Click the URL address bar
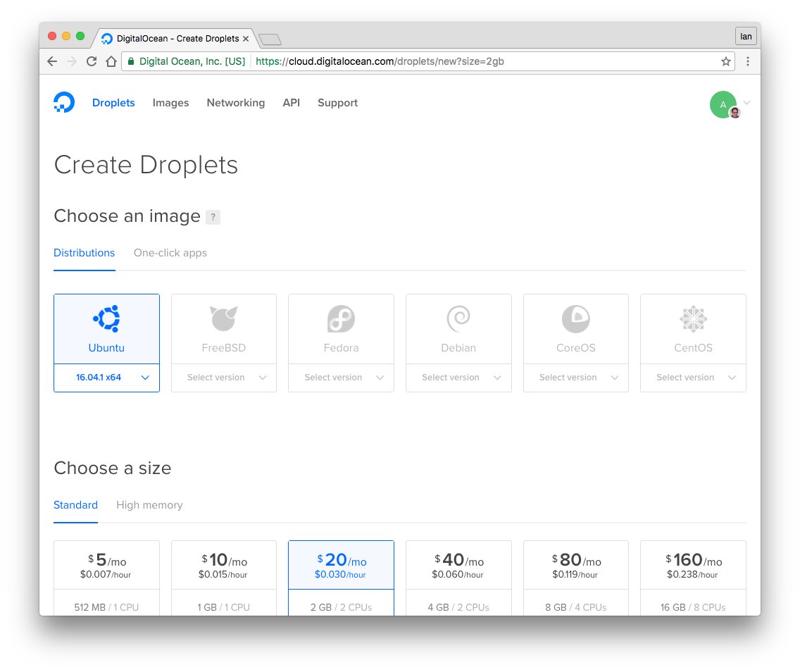The image size is (800, 672). click(x=429, y=62)
